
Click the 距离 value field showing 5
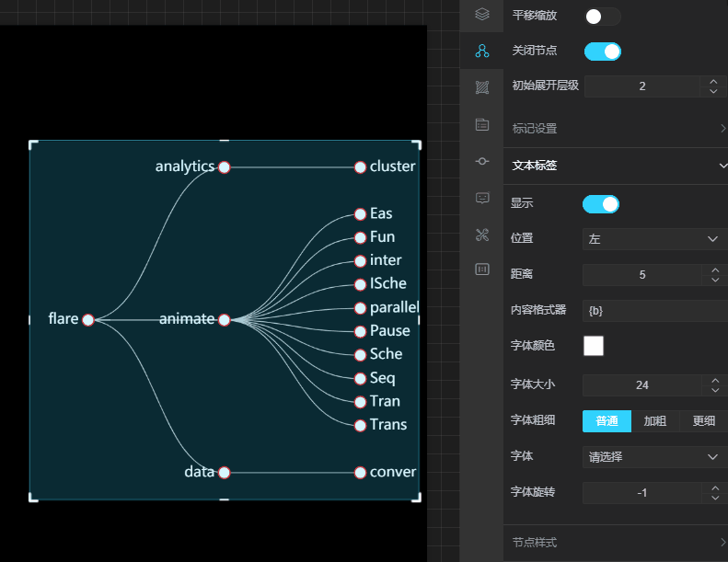coord(642,275)
